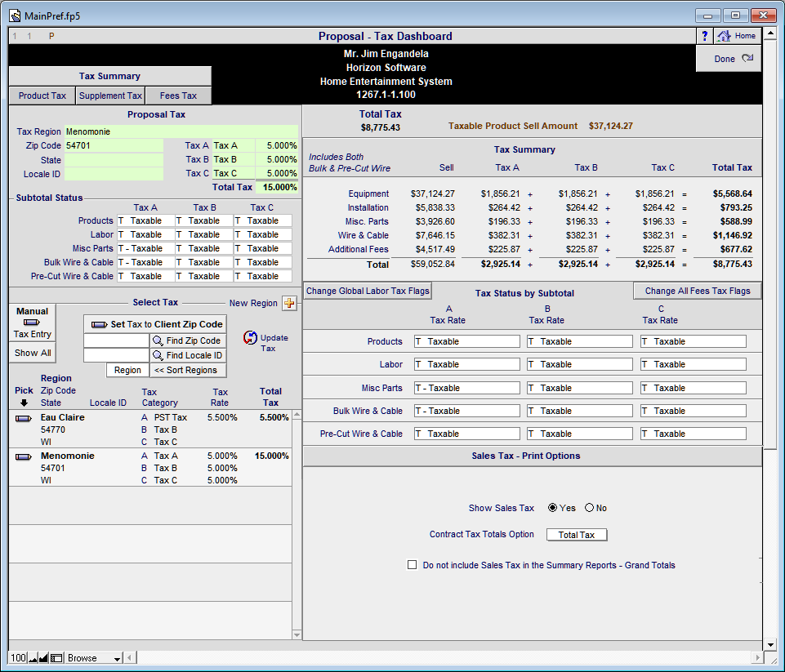785x672 pixels.
Task: Click Eau Claire PST Tax rate 5.500%
Action: [222, 418]
